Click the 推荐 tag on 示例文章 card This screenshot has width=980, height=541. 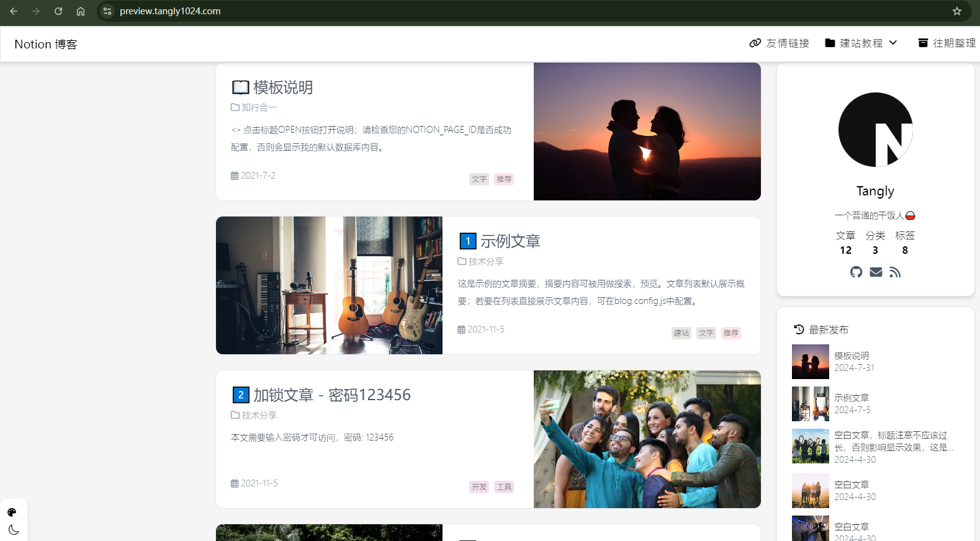click(731, 333)
